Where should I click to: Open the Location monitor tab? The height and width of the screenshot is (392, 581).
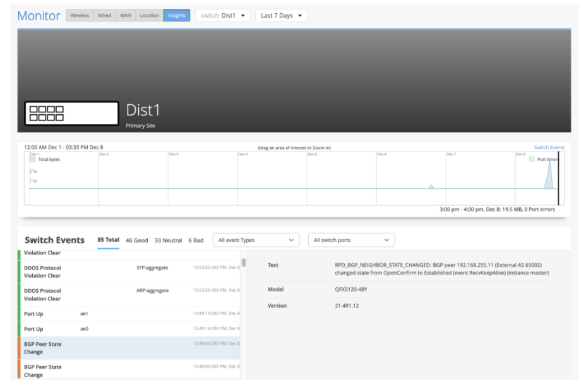(150, 15)
